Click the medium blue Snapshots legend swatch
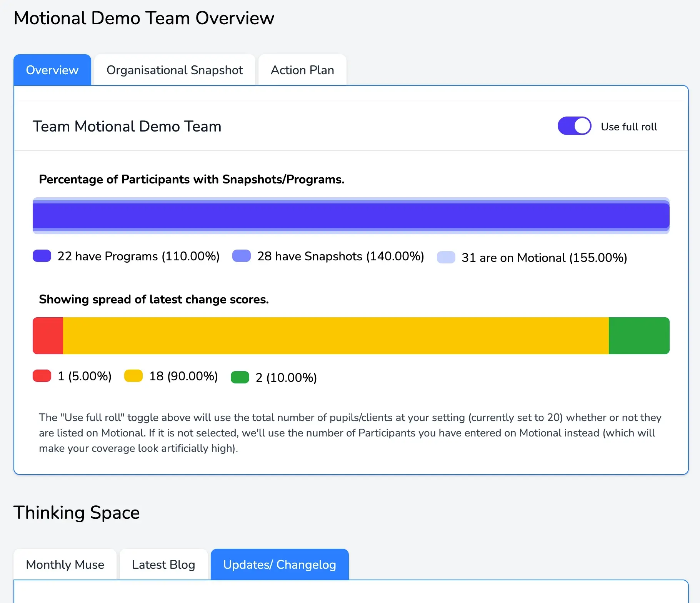 [242, 256]
